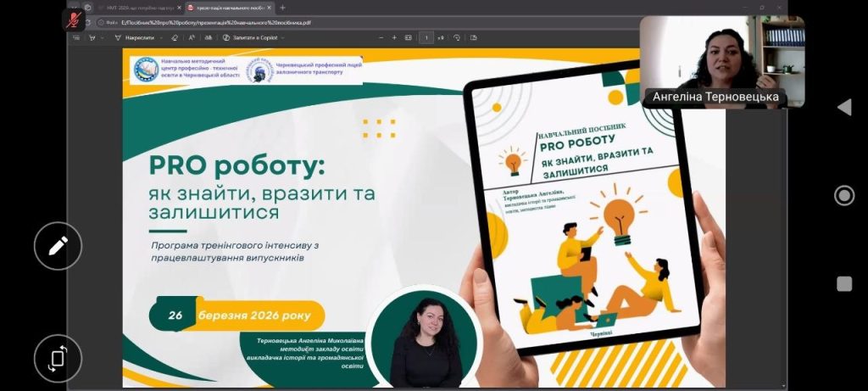Open the Read Aloud text option
The image size is (868, 391).
(192, 37)
